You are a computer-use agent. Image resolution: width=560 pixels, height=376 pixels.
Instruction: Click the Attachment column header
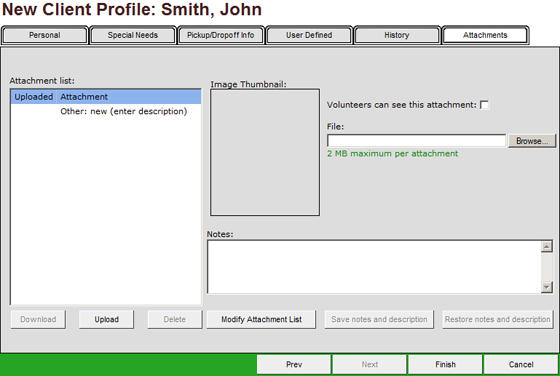[x=129, y=97]
